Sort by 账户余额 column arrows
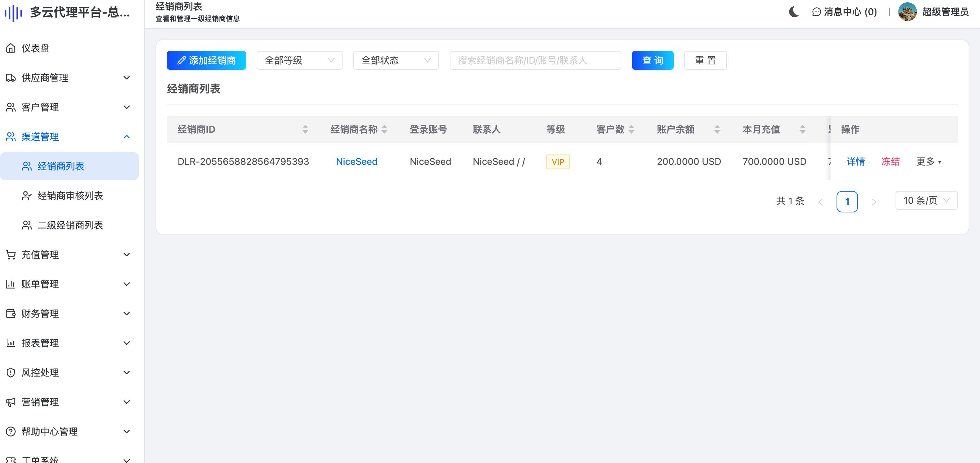Image resolution: width=980 pixels, height=463 pixels. [x=717, y=130]
